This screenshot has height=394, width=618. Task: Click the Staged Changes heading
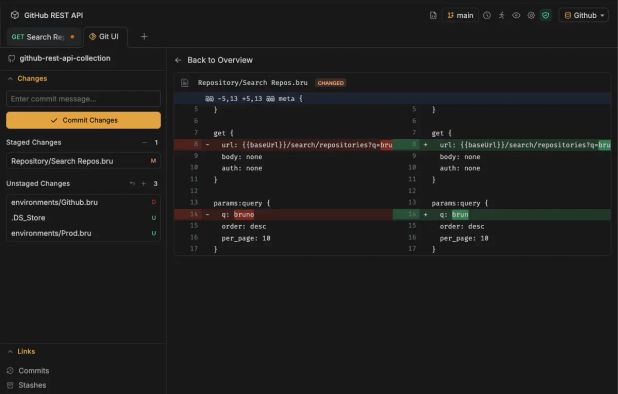(34, 142)
